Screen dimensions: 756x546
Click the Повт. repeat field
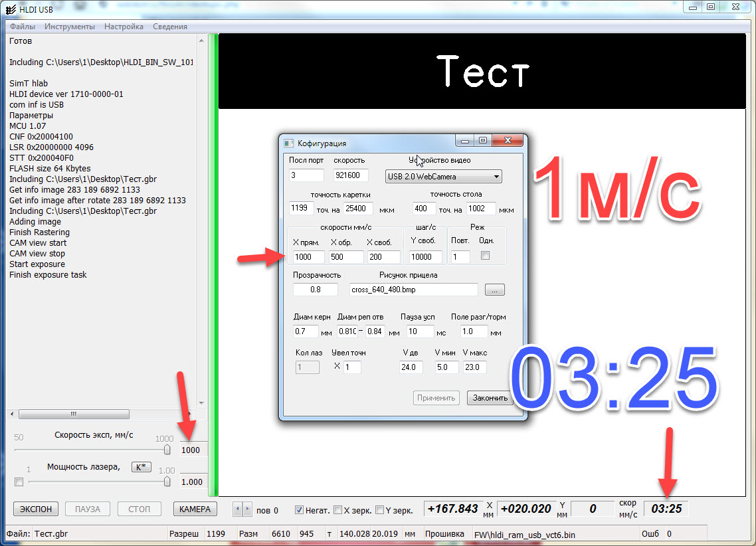point(460,257)
